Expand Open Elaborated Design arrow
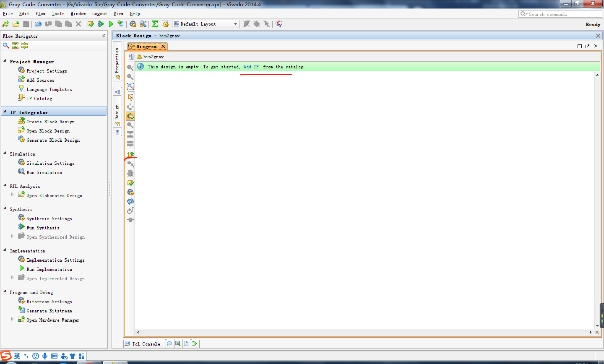This screenshot has height=364, width=604. 12,195
